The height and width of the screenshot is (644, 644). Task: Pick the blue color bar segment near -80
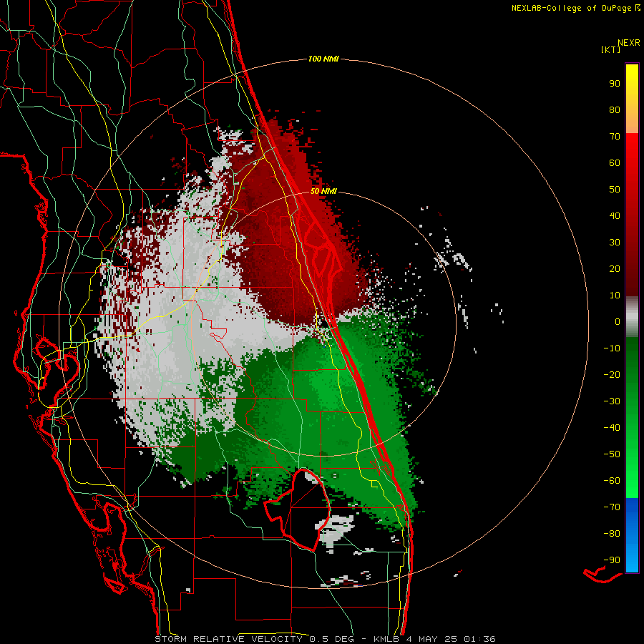pyautogui.click(x=632, y=534)
